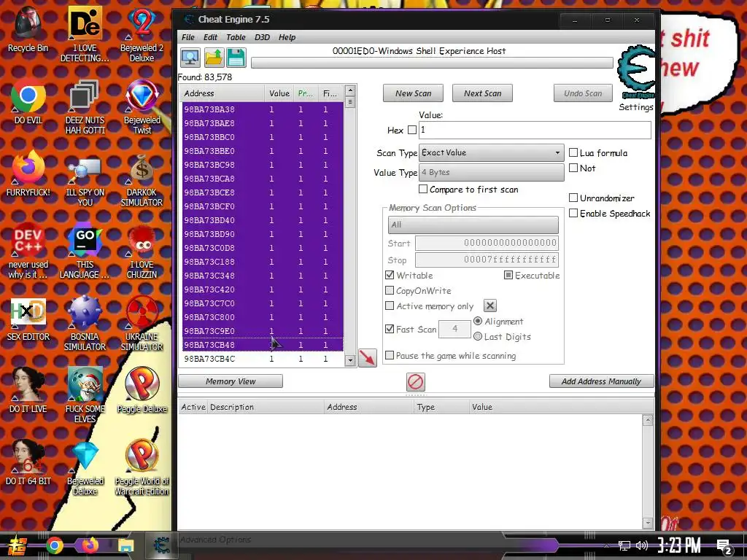Open the Table menu
This screenshot has width=747, height=560.
236,37
